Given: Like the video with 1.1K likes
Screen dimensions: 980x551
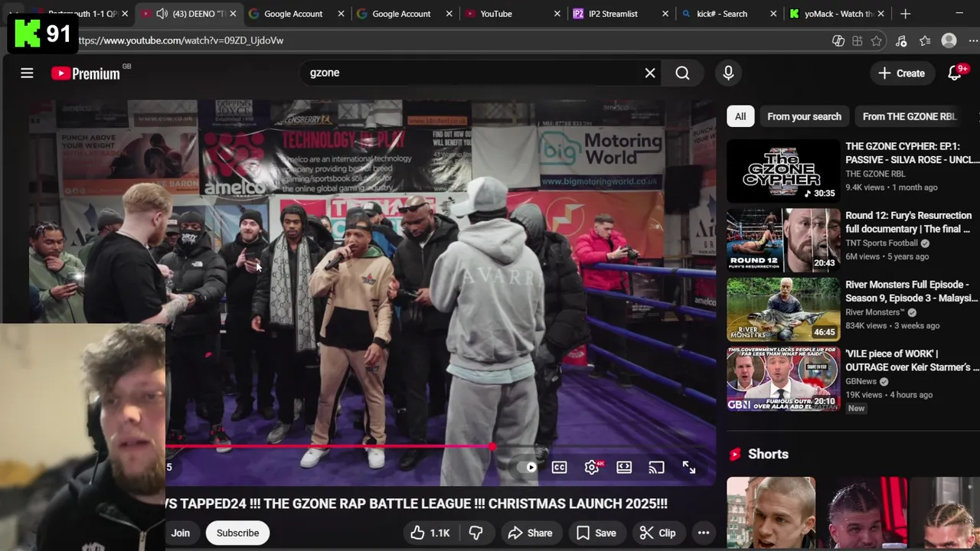Looking at the screenshot, I should click(430, 533).
